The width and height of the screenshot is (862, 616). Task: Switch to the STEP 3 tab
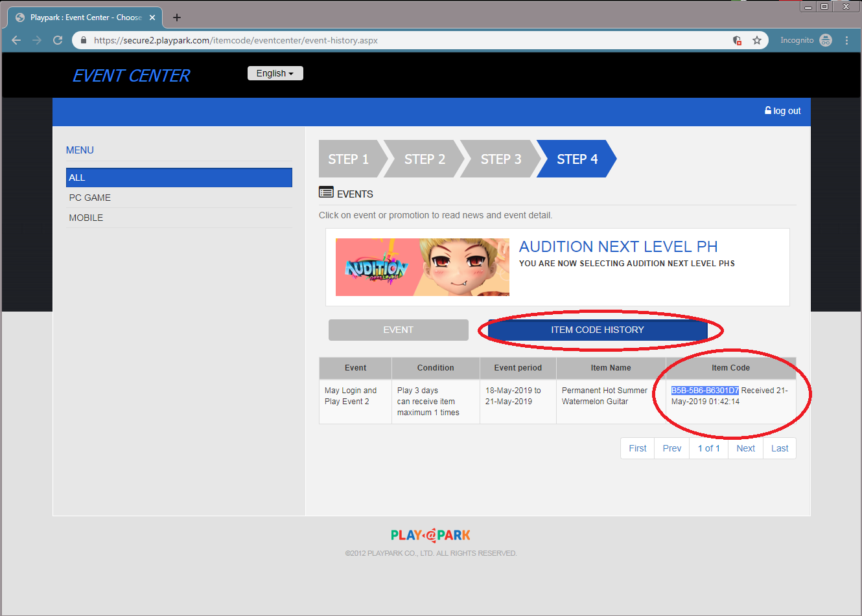click(x=500, y=159)
